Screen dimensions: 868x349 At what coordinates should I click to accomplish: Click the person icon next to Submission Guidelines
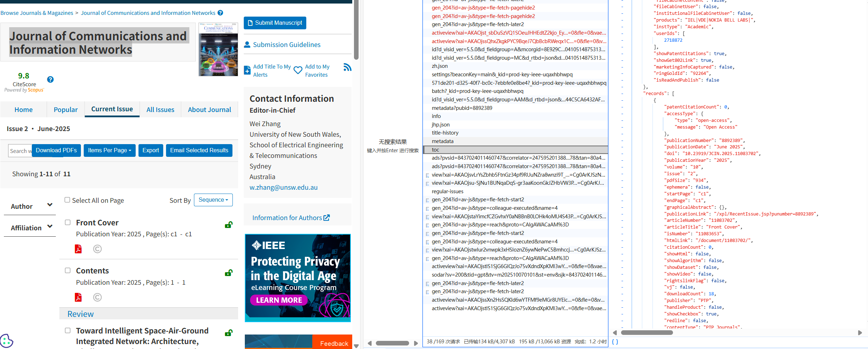click(x=247, y=45)
